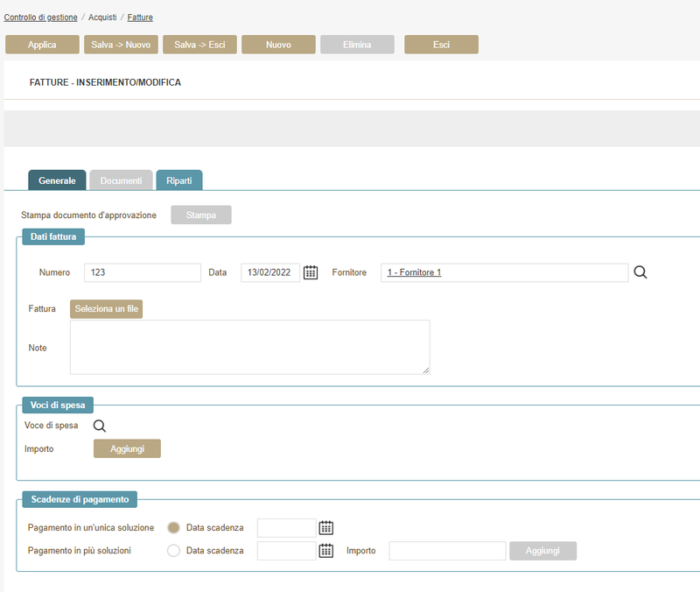Select Pagamento in un'unica soluzione radio button
700x592 pixels.
(173, 527)
